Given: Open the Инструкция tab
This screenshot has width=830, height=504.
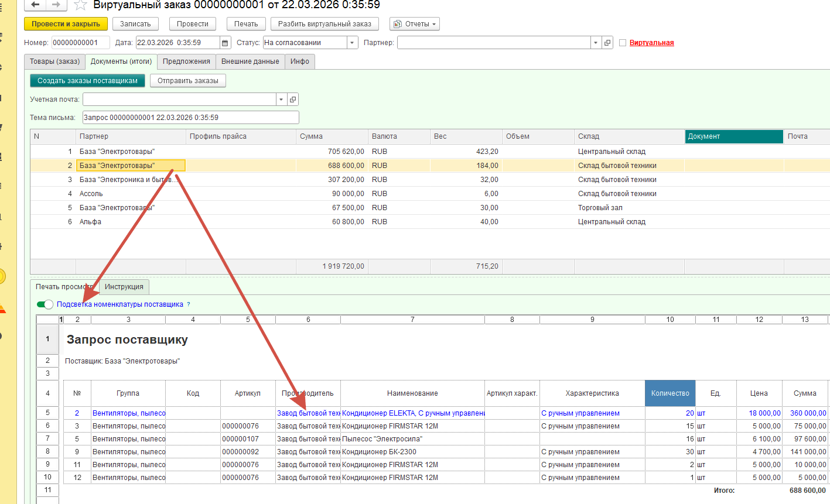Looking at the screenshot, I should pyautogui.click(x=124, y=287).
